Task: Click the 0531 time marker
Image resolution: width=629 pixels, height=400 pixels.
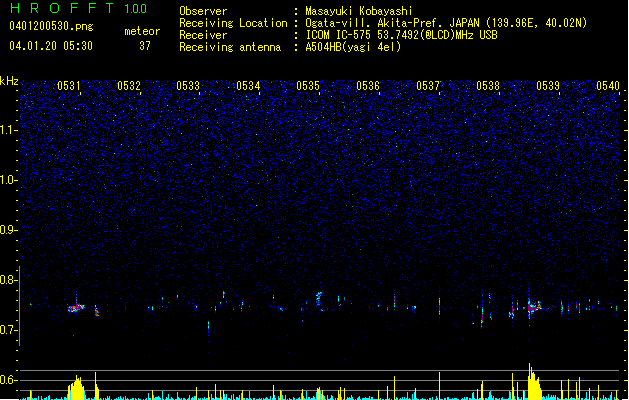Action: tap(68, 86)
